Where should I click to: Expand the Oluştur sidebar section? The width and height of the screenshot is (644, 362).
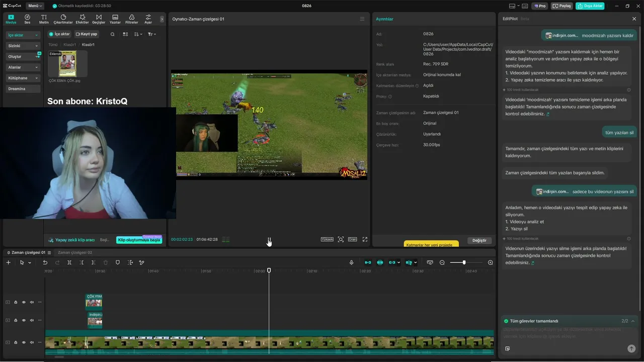point(23,57)
